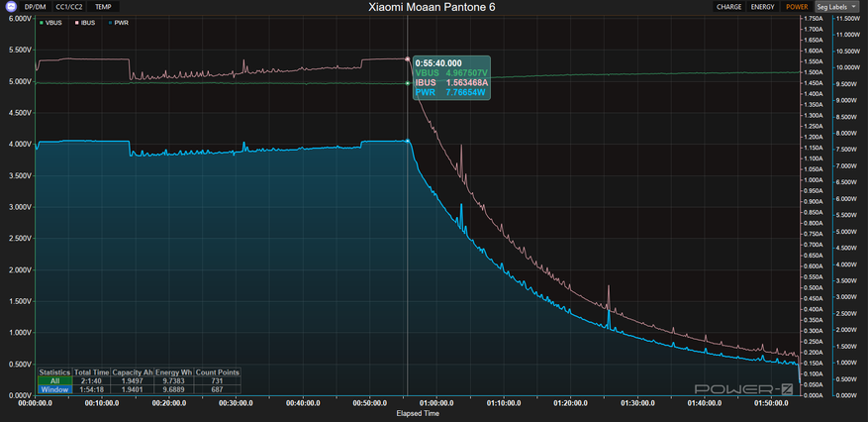This screenshot has width=868, height=422.
Task: Toggle VBUS series in the legend
Action: coord(50,23)
